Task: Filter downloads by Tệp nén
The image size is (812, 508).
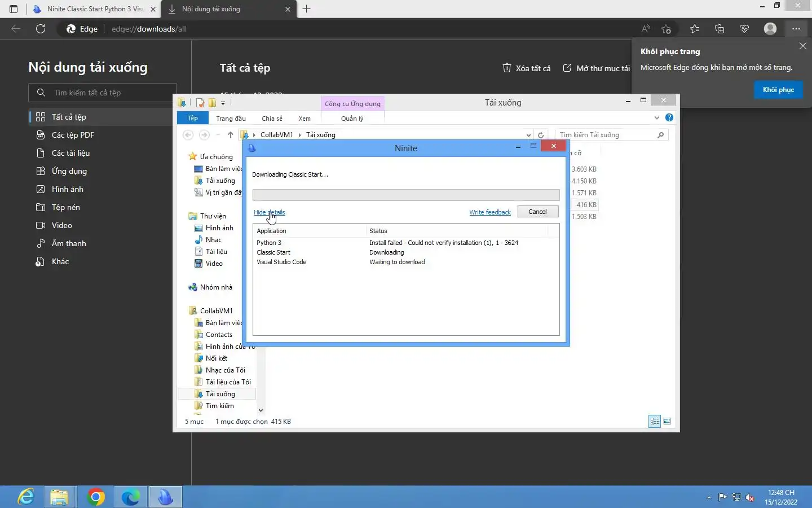Action: pos(103,207)
